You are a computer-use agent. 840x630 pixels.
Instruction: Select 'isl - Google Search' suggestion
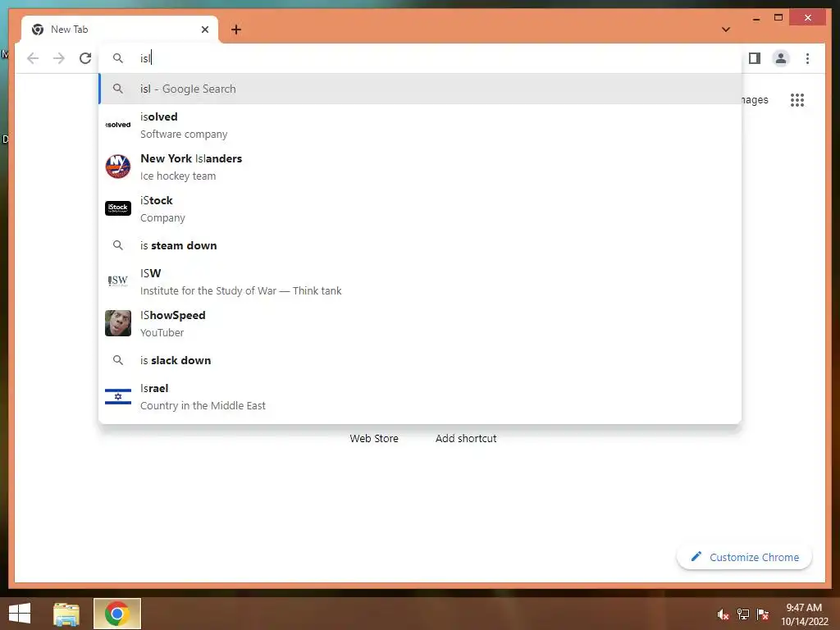pos(421,89)
